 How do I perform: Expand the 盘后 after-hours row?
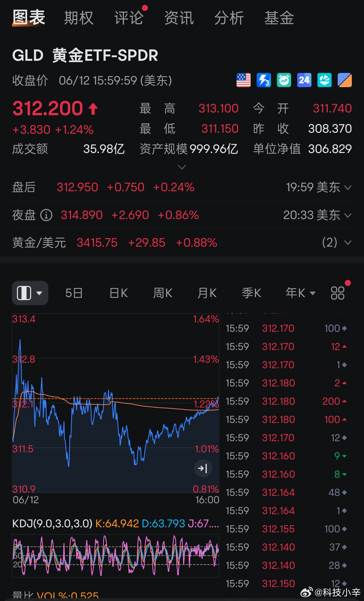click(x=348, y=188)
